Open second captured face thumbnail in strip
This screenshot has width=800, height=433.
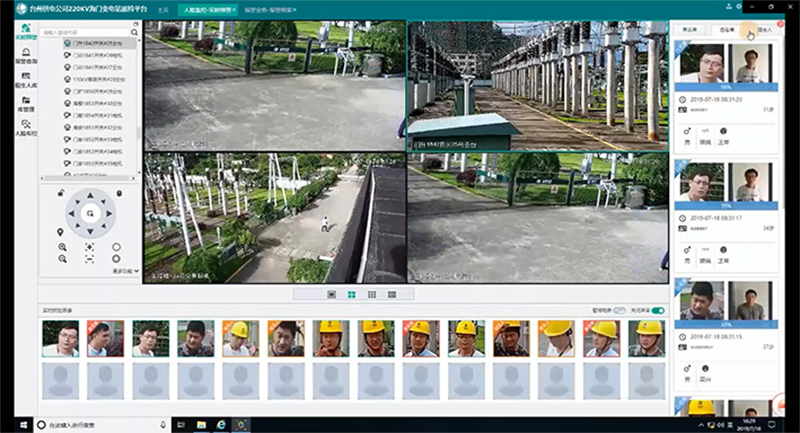coord(106,339)
